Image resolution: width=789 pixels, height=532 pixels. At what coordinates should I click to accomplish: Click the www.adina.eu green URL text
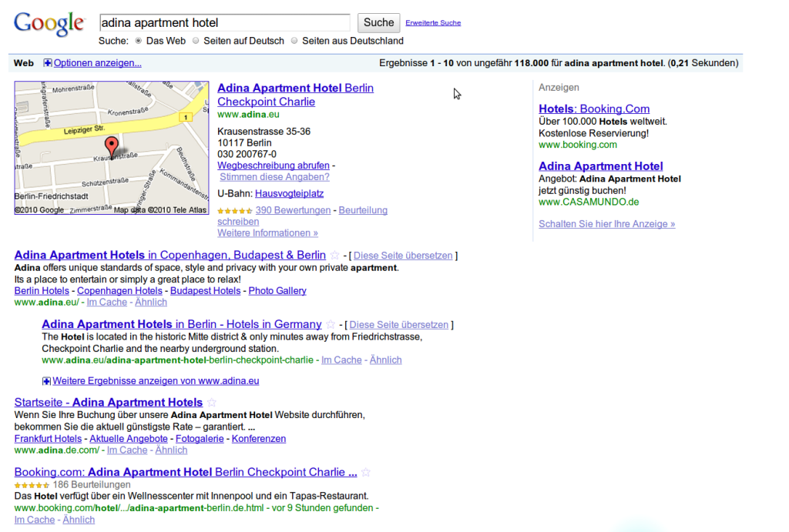pos(248,115)
